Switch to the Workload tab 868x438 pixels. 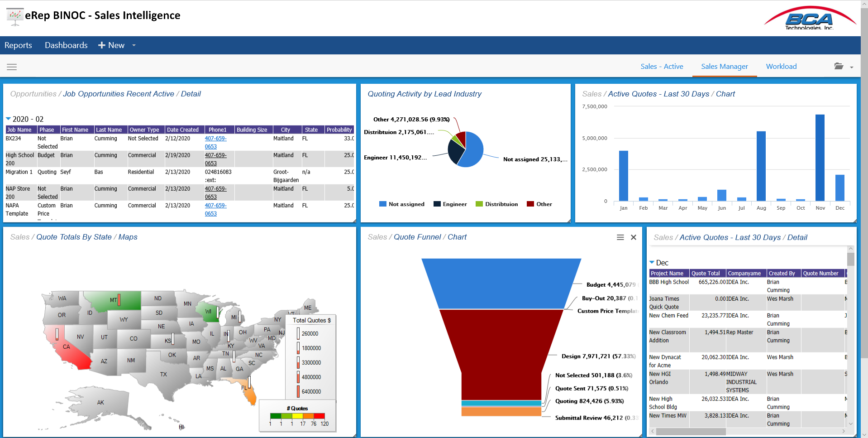(x=781, y=67)
